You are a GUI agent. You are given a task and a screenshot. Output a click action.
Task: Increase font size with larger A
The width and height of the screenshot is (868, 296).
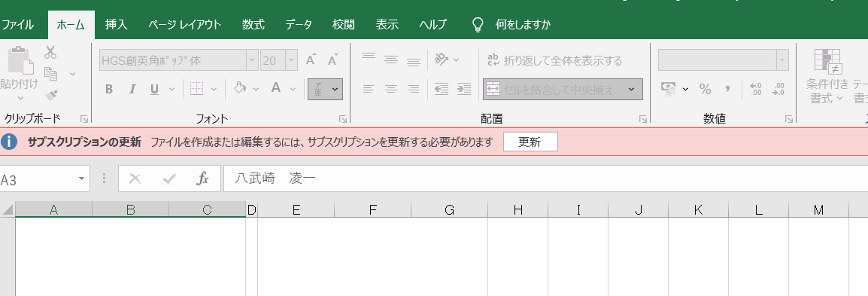[x=311, y=60]
